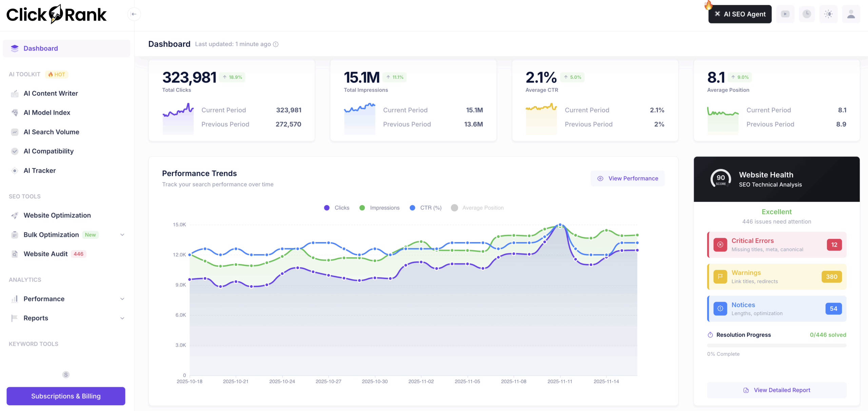Switch to the Dashboard menu item
Viewport: 868px width, 411px height.
pos(41,48)
